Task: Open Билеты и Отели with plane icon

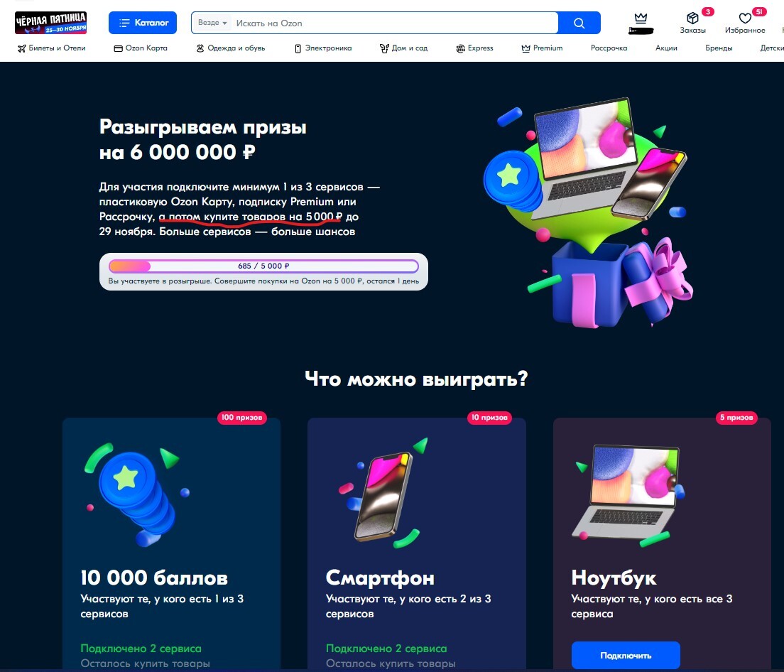Action: pyautogui.click(x=52, y=48)
